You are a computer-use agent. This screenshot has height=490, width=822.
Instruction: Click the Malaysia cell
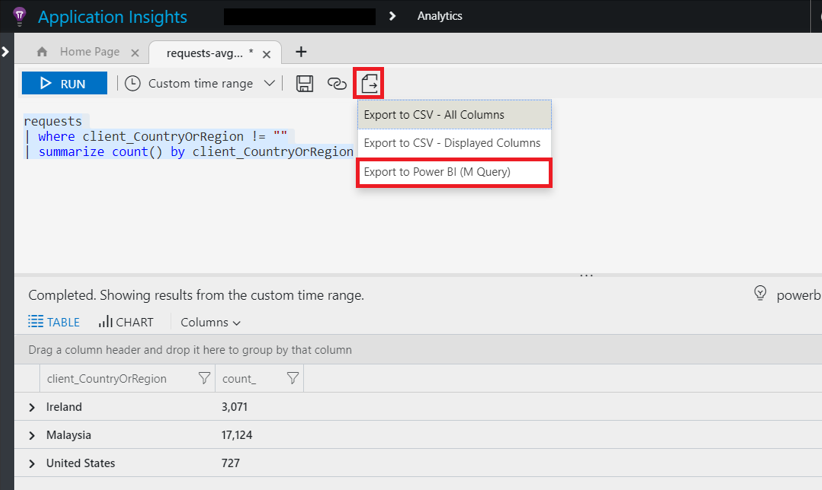click(69, 435)
